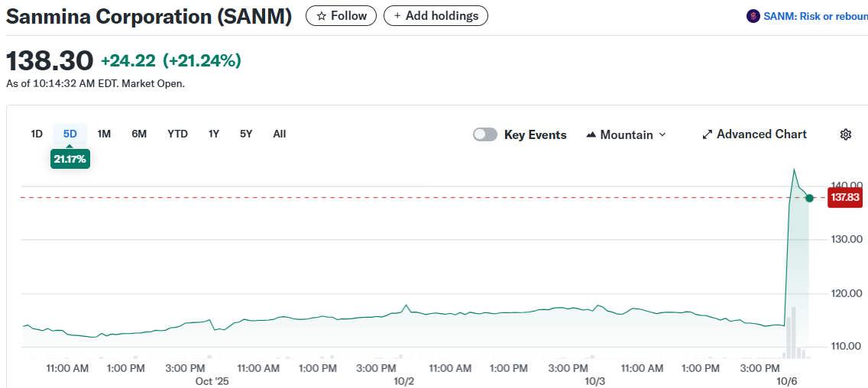Choose the 5Y chart range
The width and height of the screenshot is (868, 388).
246,134
